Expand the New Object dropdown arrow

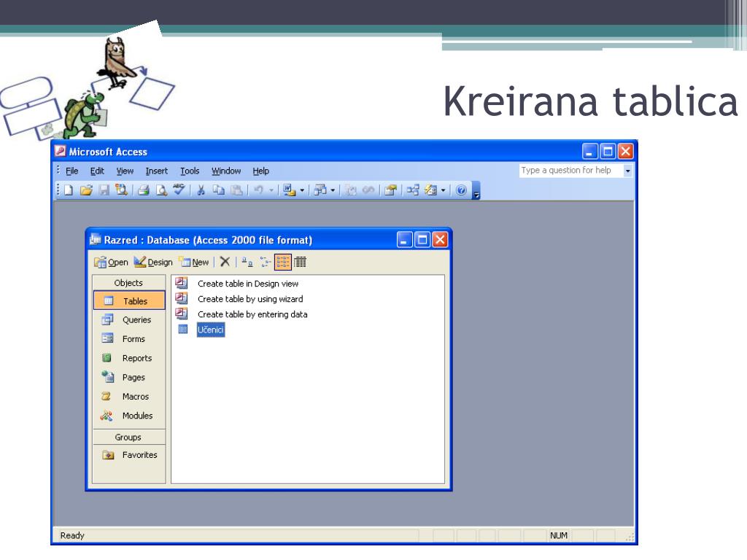tap(443, 190)
